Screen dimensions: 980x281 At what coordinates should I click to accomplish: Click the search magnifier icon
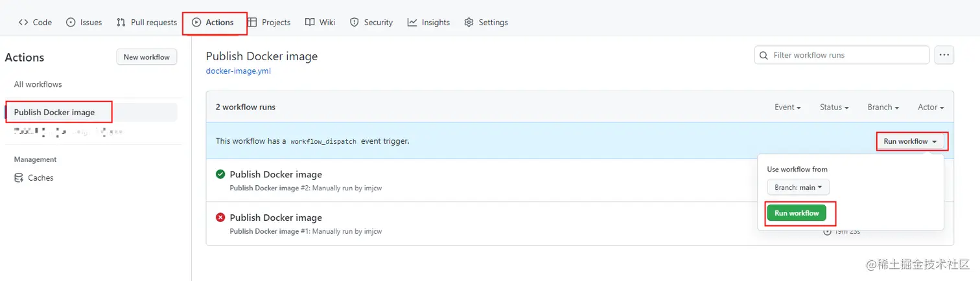pos(764,56)
